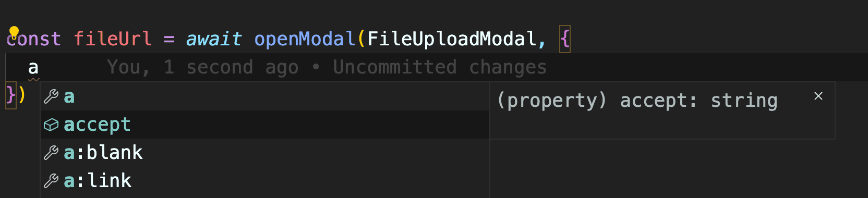
Task: Choose the 'accept' property suggestion
Action: pyautogui.click(x=265, y=125)
